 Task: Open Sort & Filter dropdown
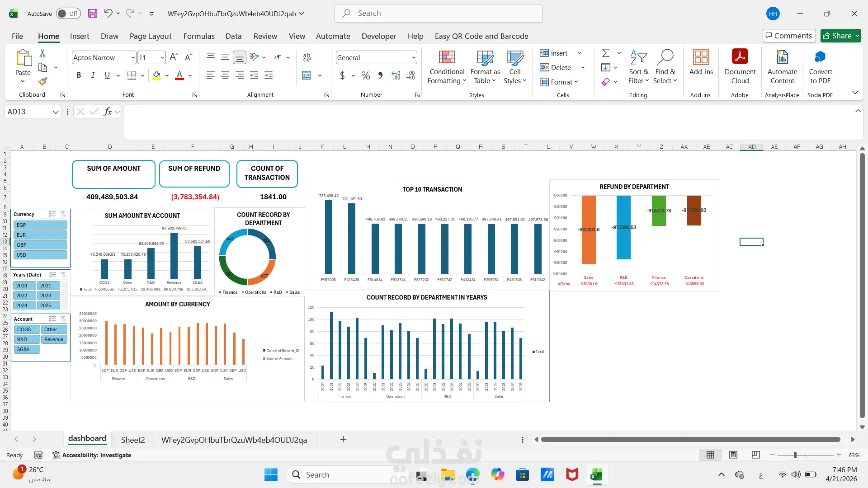(x=638, y=66)
